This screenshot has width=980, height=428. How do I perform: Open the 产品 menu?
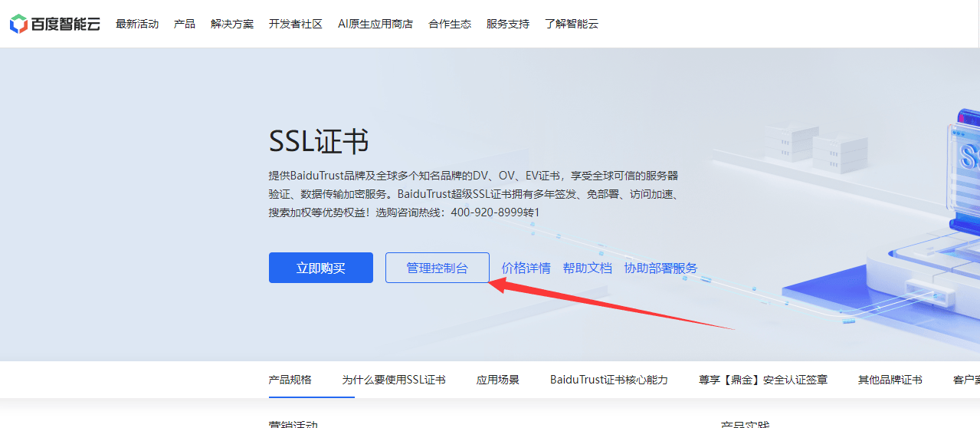tap(185, 24)
